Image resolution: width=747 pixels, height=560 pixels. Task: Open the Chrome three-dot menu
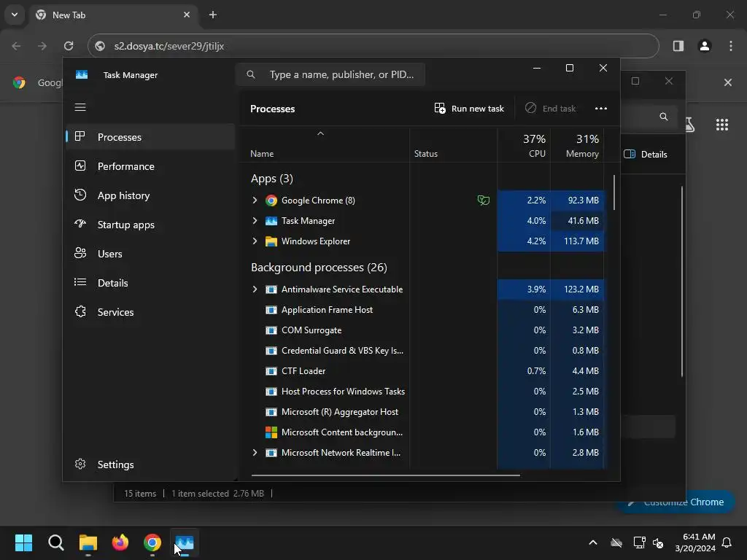click(x=731, y=46)
